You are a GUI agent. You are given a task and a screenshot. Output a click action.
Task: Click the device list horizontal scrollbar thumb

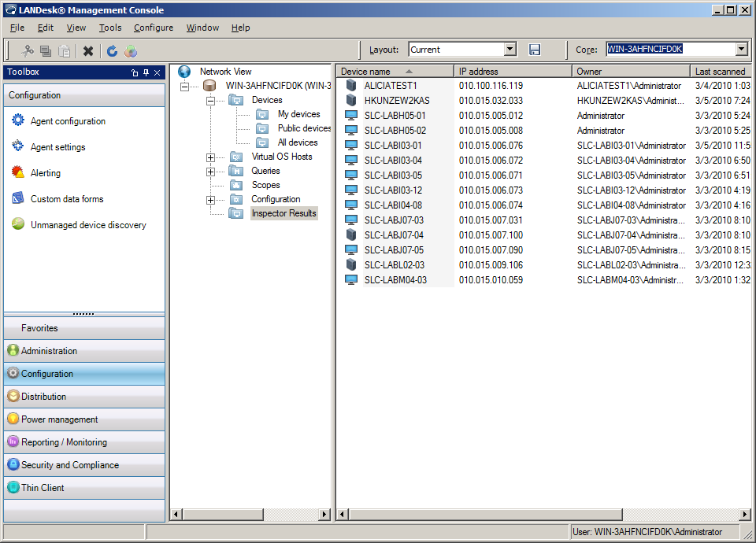(486, 514)
